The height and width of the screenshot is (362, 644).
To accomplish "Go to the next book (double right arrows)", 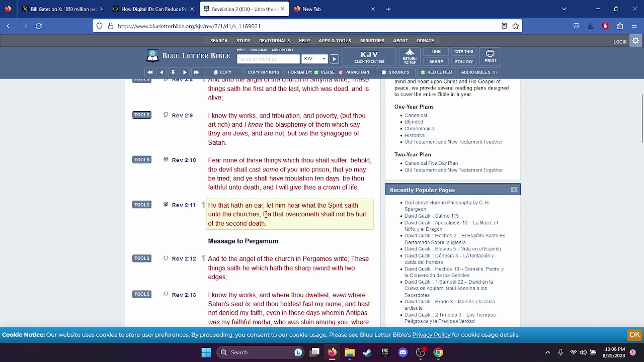I will point(196,72).
